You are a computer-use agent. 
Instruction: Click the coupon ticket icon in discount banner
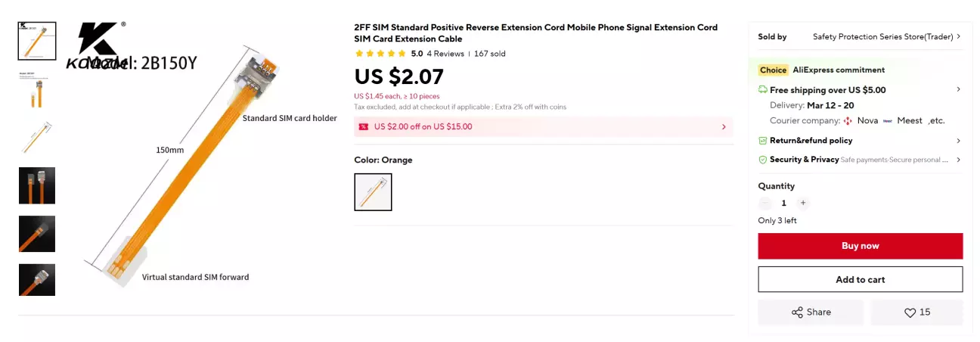(x=364, y=127)
